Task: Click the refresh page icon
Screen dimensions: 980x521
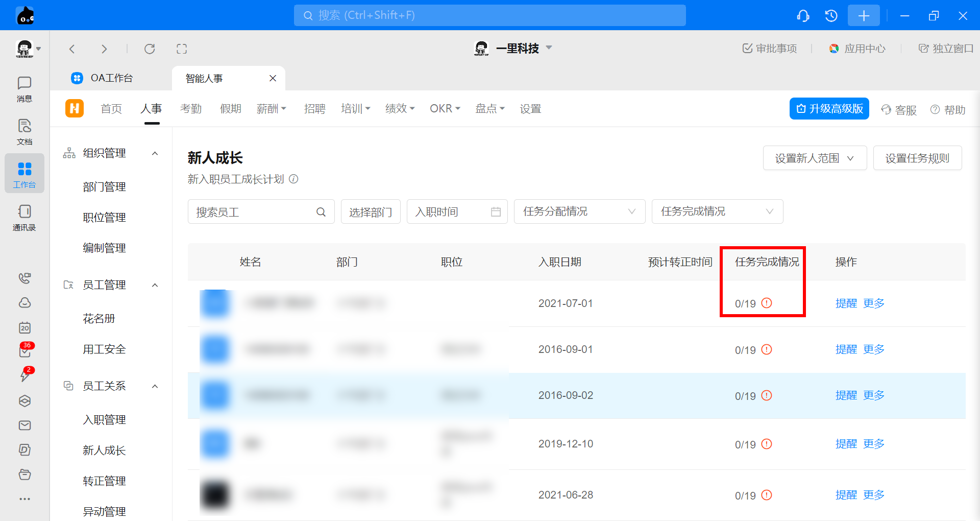Action: 150,49
